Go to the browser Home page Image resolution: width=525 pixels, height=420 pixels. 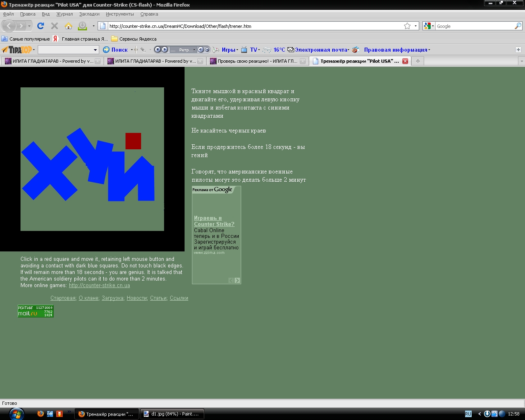(68, 26)
